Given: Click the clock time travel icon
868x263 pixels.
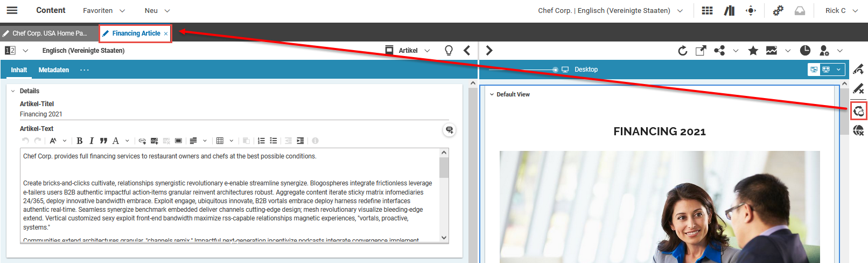Looking at the screenshot, I should pos(805,51).
